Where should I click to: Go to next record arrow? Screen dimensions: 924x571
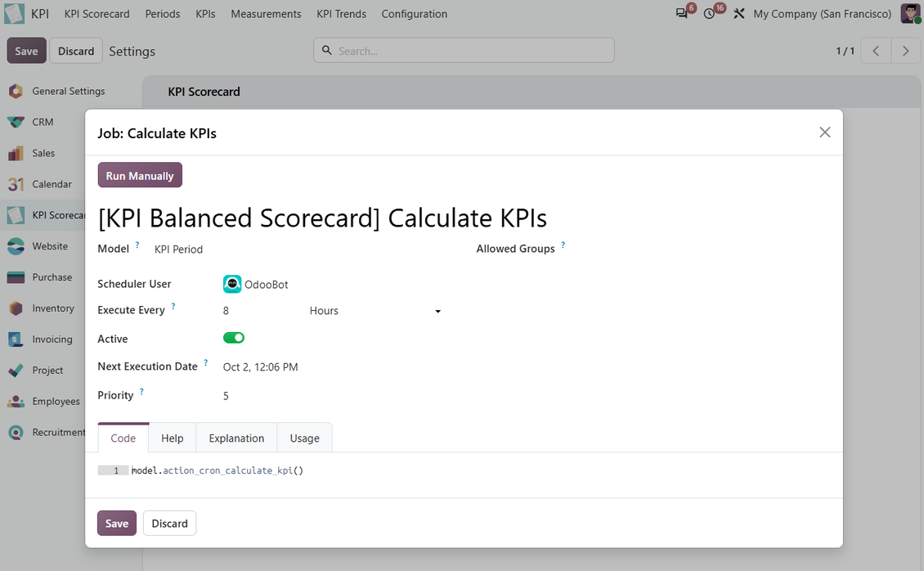click(x=906, y=52)
